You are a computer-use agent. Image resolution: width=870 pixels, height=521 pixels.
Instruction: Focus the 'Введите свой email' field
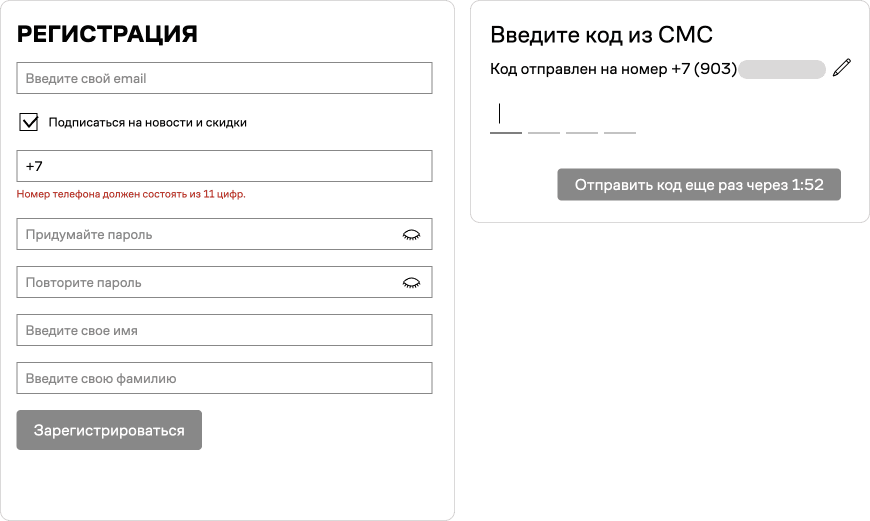224,78
